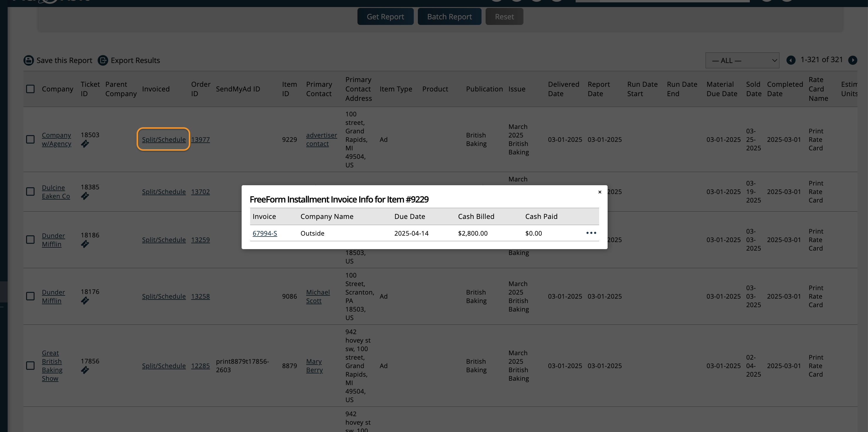The width and height of the screenshot is (868, 432).
Task: Click the Sold Date column header
Action: click(x=753, y=89)
